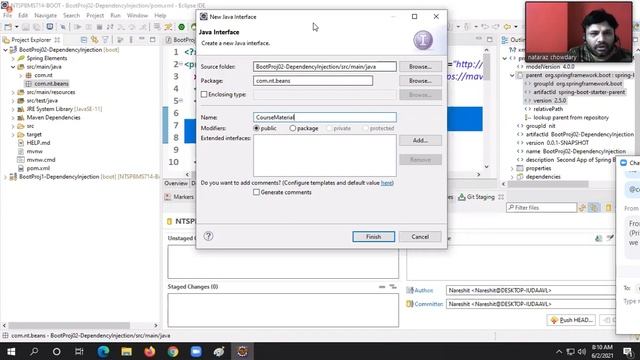Launch Firefox from taskbar
Viewport: 640px width, 360px height.
pyautogui.click(x=150, y=351)
